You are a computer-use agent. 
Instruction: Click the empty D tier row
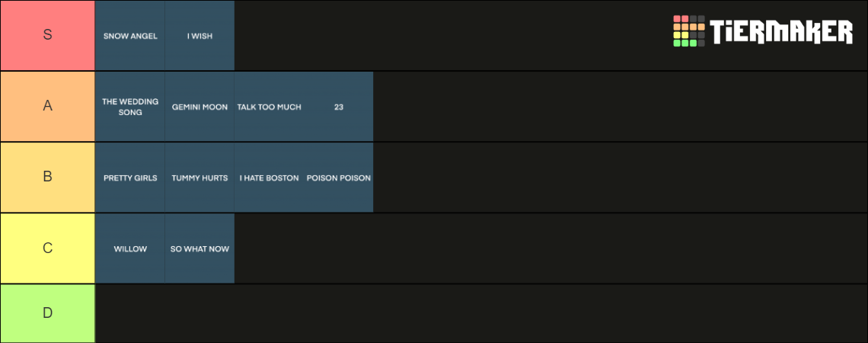[x=482, y=313]
